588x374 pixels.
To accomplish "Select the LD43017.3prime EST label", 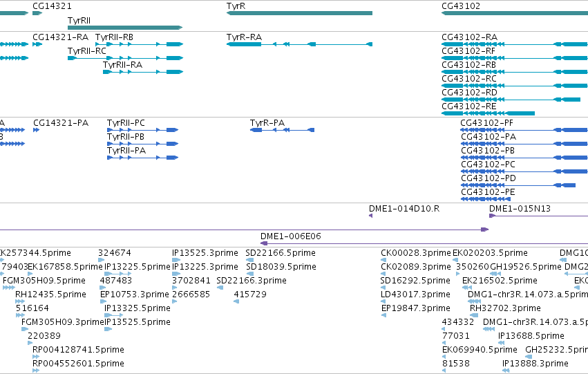I will click(x=415, y=295).
